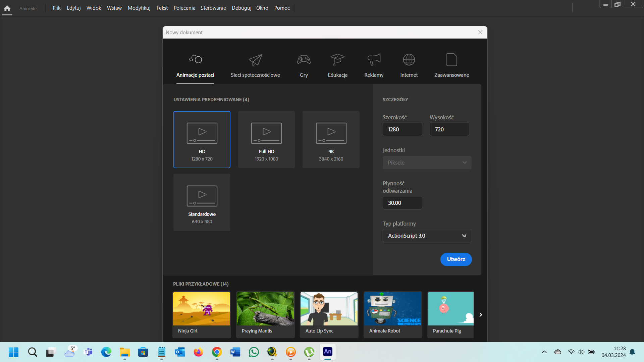Close the Nowy dokument dialog
This screenshot has width=644, height=362.
[480, 32]
